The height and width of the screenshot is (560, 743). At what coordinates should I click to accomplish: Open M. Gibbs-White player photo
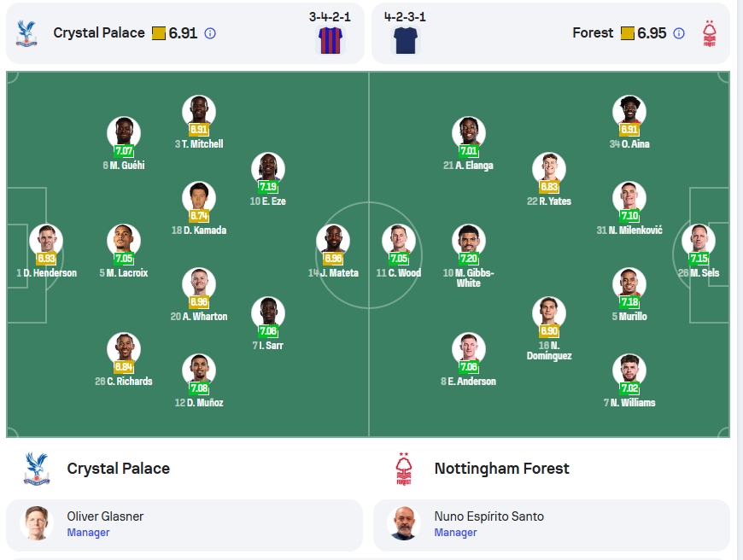[469, 241]
